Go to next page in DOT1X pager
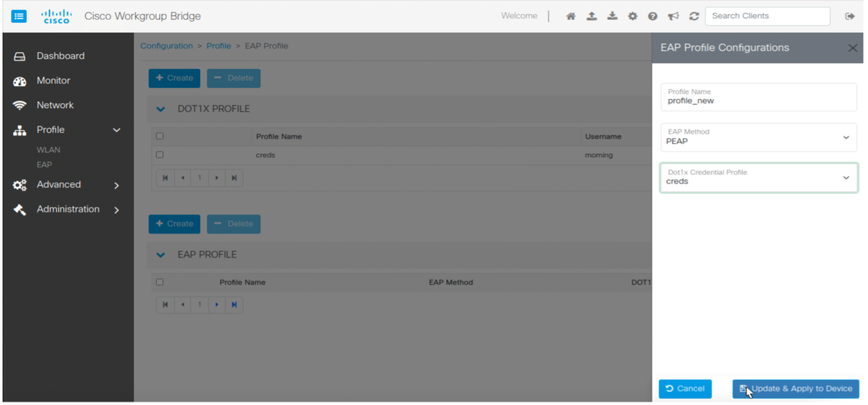The height and width of the screenshot is (405, 868). click(216, 178)
